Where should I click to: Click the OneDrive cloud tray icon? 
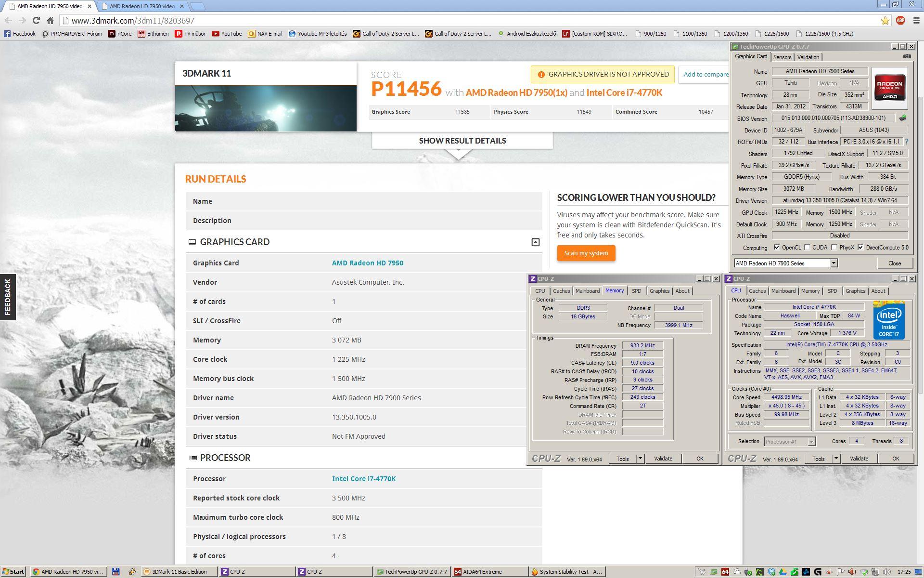pyautogui.click(x=737, y=572)
